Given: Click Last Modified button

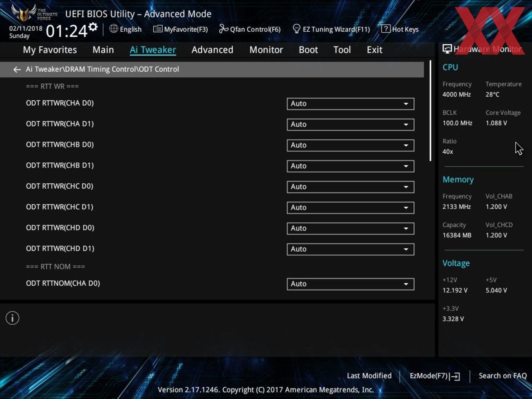Looking at the screenshot, I should [x=369, y=376].
